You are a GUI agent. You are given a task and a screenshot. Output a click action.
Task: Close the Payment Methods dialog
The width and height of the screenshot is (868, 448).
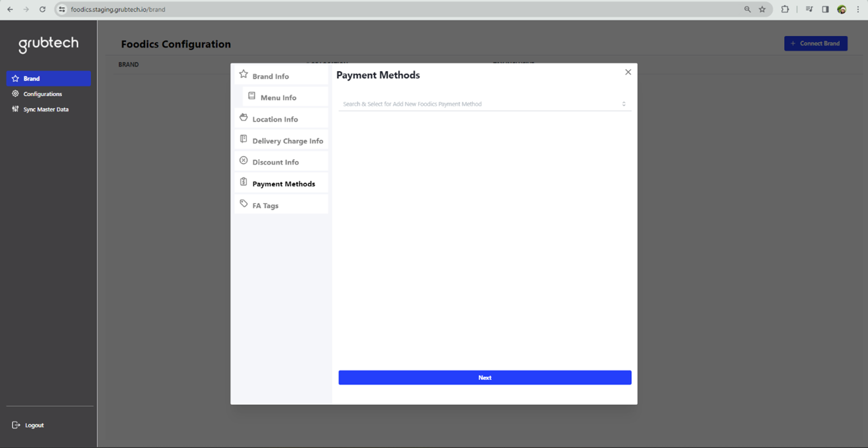coord(628,72)
